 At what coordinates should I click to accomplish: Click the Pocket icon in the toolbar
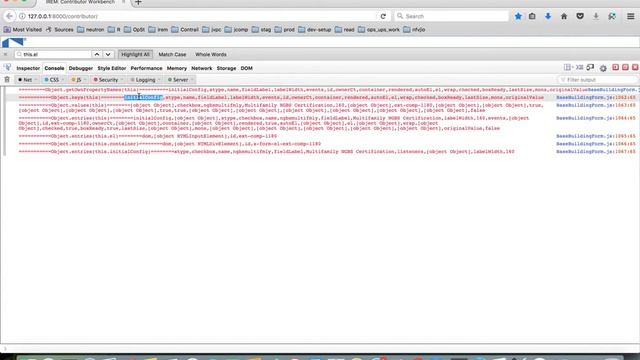click(x=580, y=16)
